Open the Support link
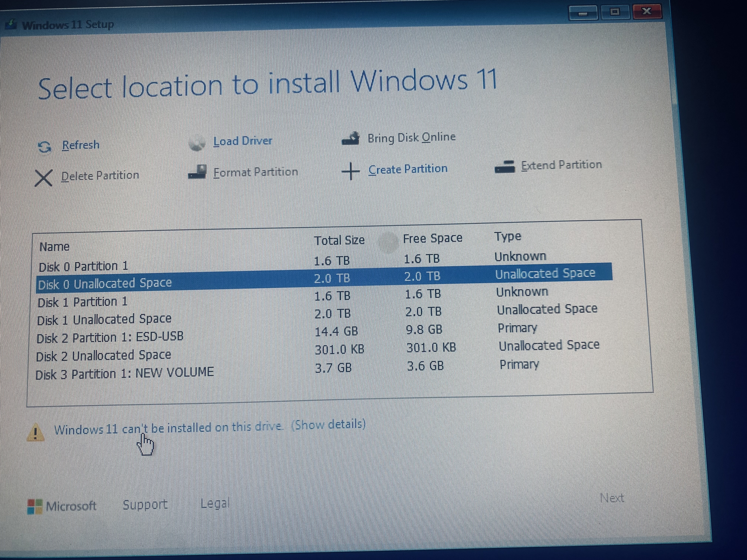Viewport: 747px width, 560px height. [x=145, y=505]
